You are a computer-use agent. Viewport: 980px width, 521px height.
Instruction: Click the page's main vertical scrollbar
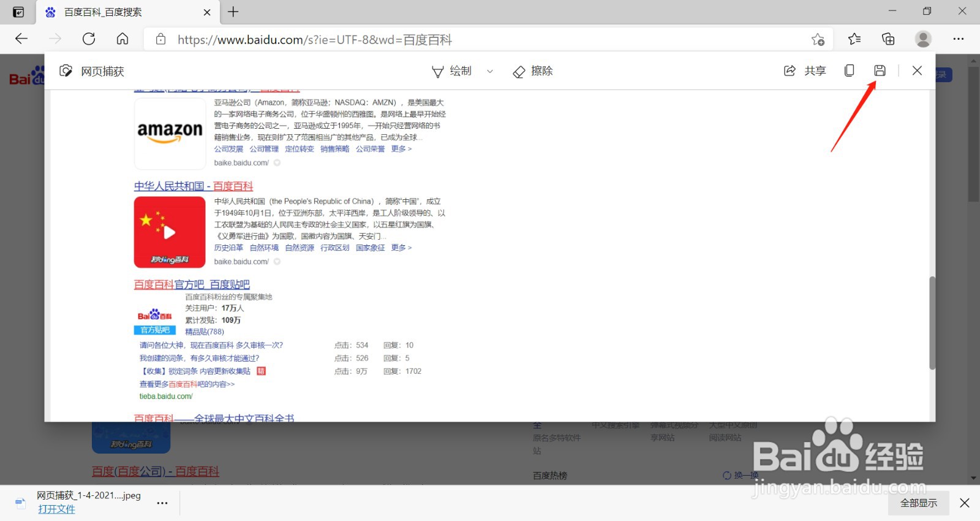(x=973, y=135)
